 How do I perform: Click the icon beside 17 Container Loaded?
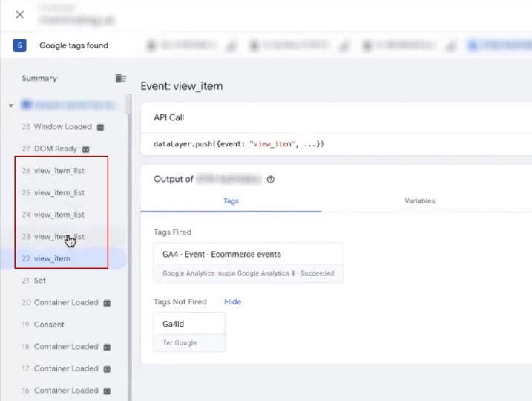(x=107, y=369)
